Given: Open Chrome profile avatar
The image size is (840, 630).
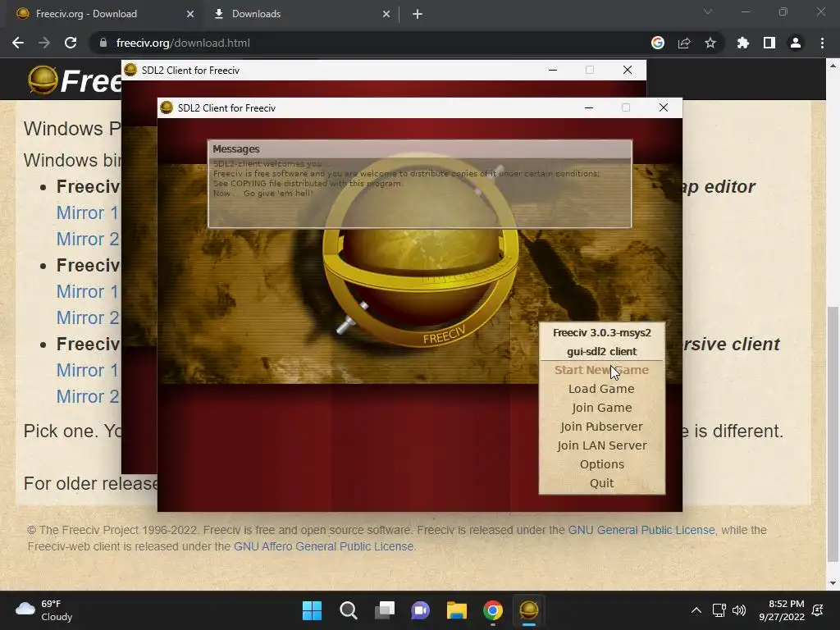Looking at the screenshot, I should pyautogui.click(x=796, y=43).
